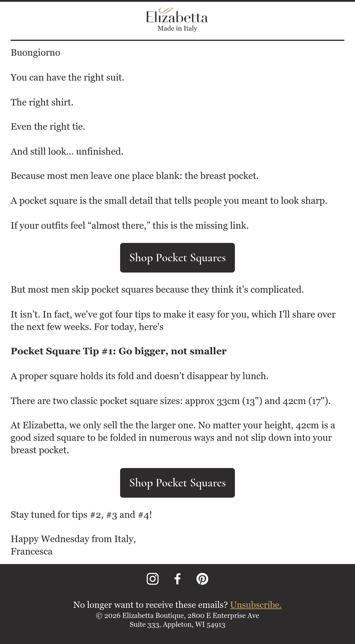Viewport: 355px width, 644px height.
Task: Click the 'Francesca' signature
Action: click(32, 551)
